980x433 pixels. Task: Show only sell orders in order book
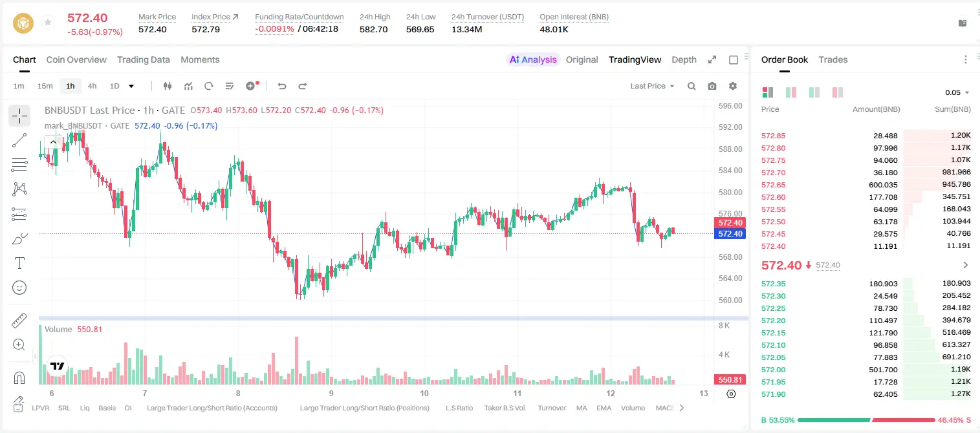coord(838,92)
